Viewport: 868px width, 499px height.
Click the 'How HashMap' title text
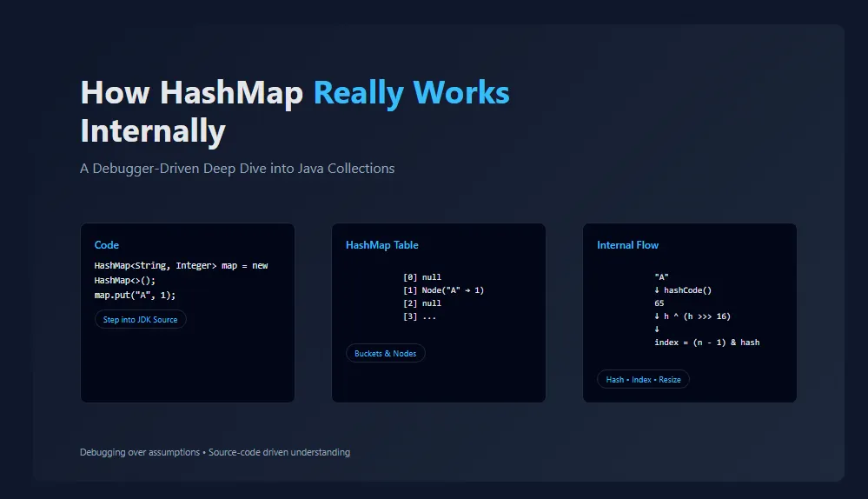191,92
